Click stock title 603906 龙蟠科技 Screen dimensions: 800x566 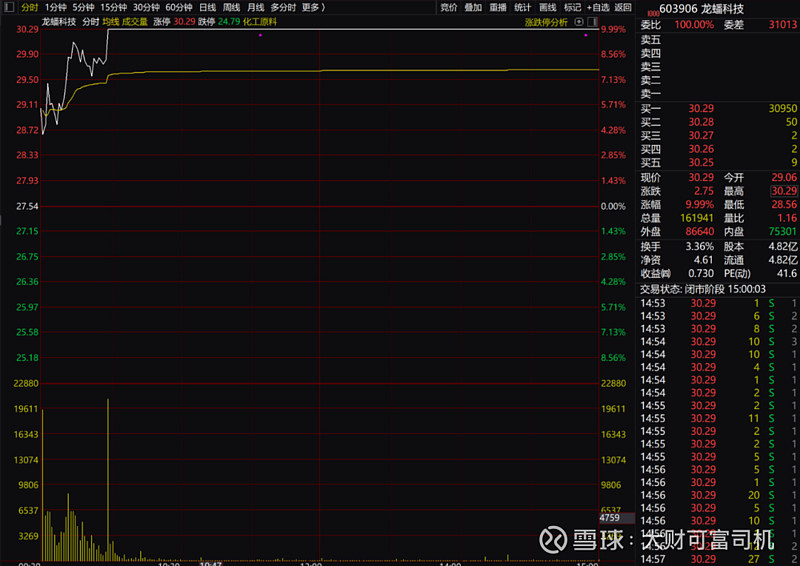click(x=701, y=9)
